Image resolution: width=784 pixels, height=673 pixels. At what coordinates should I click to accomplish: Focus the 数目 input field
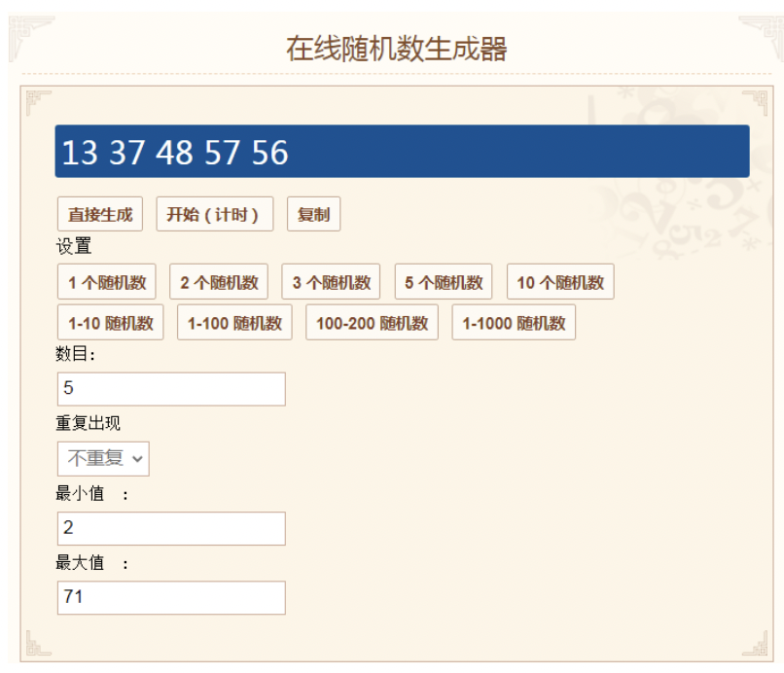(x=171, y=388)
